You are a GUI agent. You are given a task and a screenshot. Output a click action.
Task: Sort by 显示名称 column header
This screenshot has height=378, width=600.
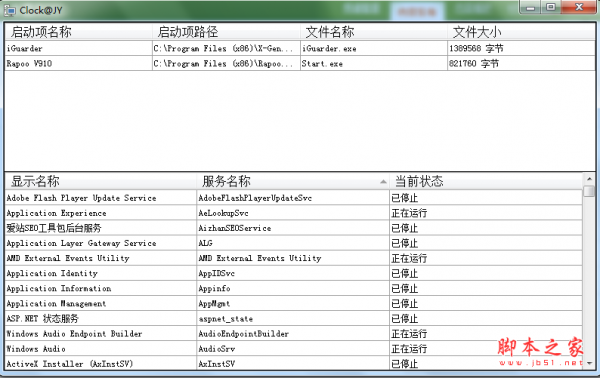[x=101, y=181]
